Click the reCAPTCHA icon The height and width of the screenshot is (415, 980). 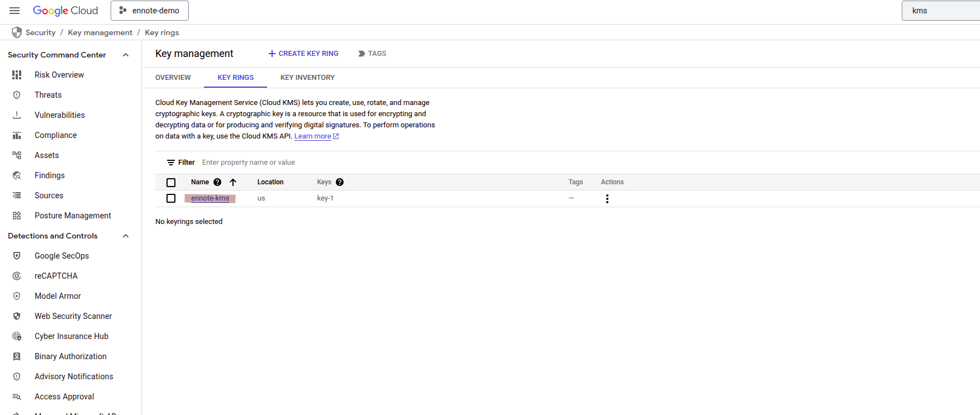click(17, 276)
